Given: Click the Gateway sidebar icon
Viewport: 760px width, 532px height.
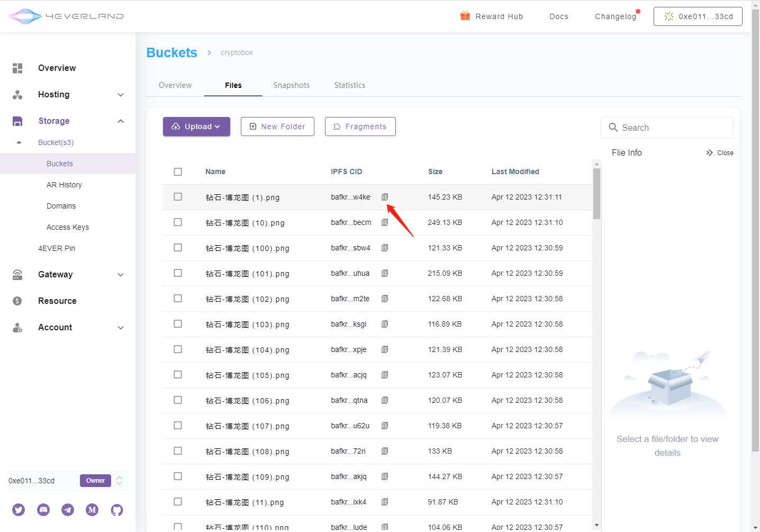Looking at the screenshot, I should click(17, 275).
